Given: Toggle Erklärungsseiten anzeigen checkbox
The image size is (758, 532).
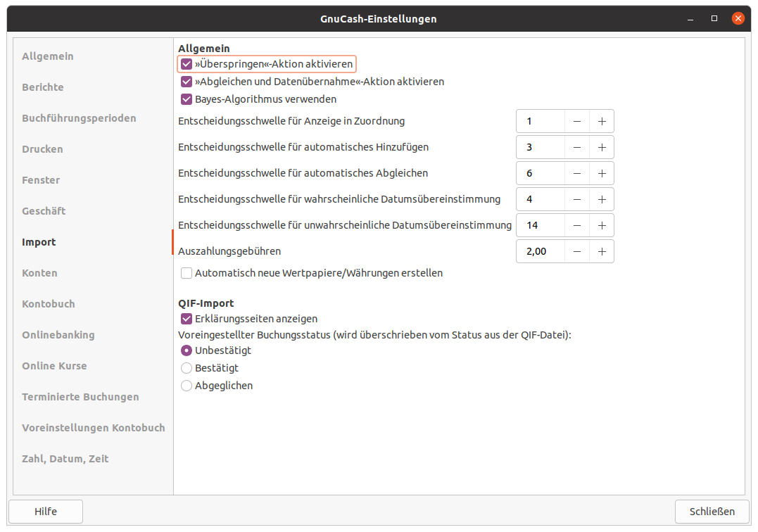Looking at the screenshot, I should [187, 319].
